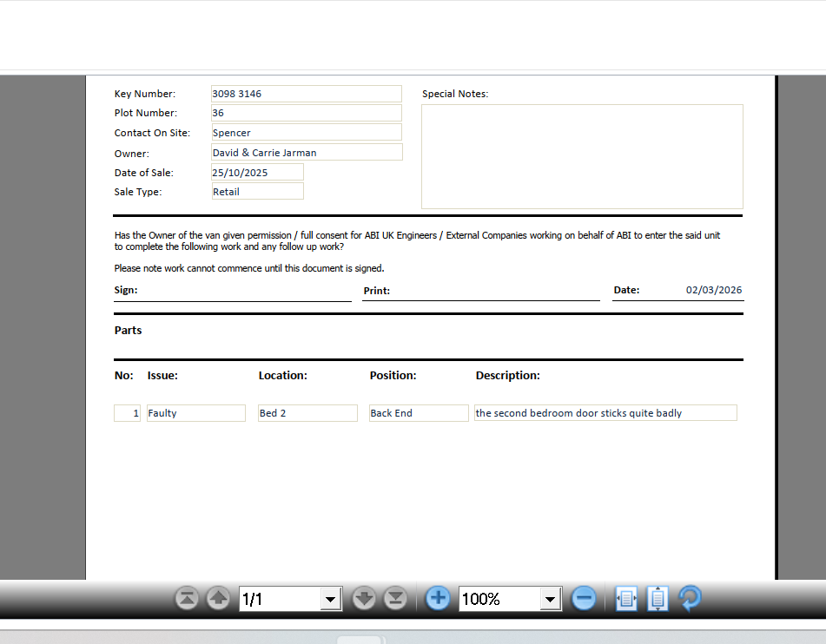Click the Owner: label
Screen dimensions: 826x644
click(132, 154)
